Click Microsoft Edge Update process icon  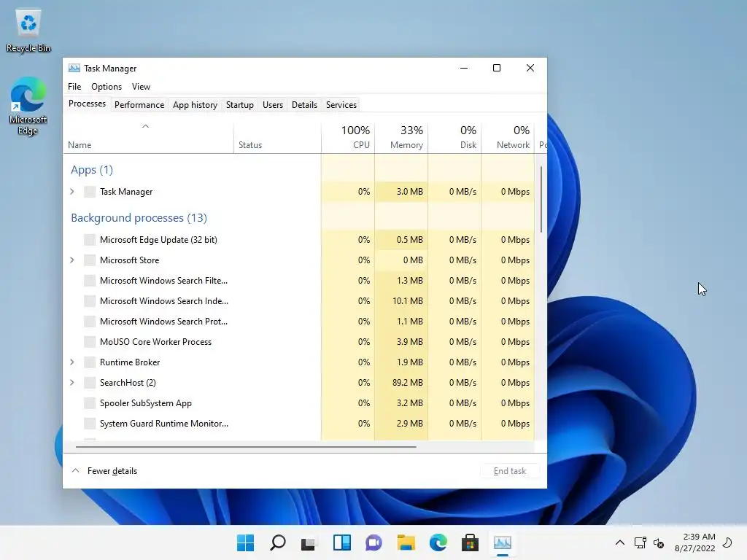click(90, 239)
